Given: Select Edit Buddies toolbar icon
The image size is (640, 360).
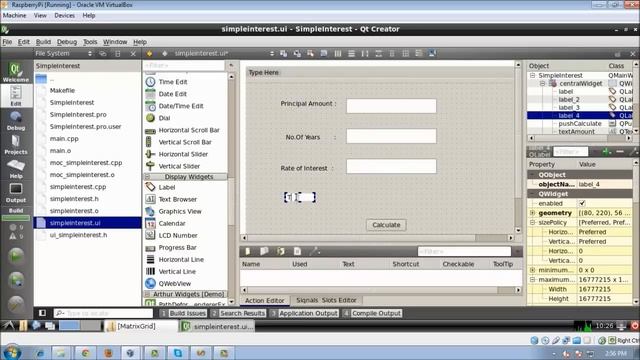Looking at the screenshot, I should tap(311, 53).
